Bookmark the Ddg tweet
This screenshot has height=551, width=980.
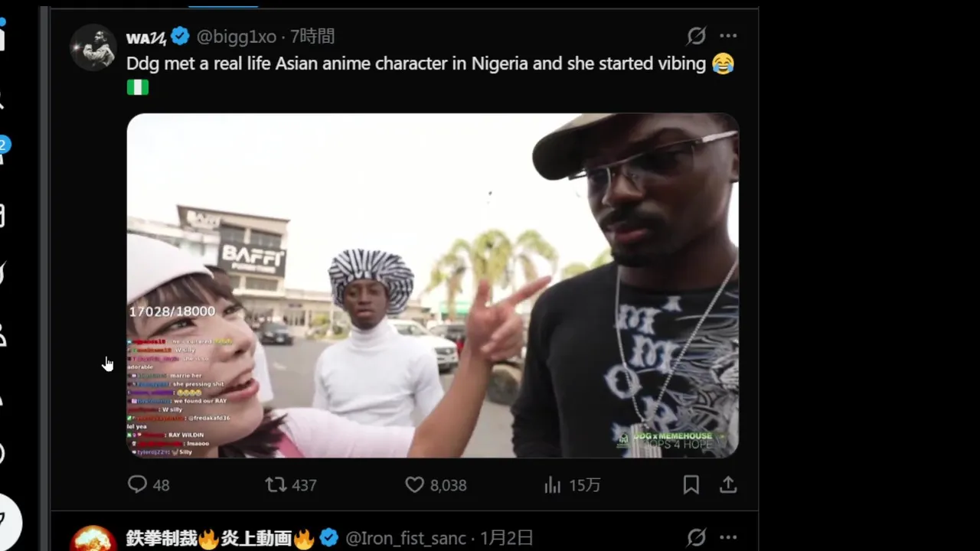[691, 485]
